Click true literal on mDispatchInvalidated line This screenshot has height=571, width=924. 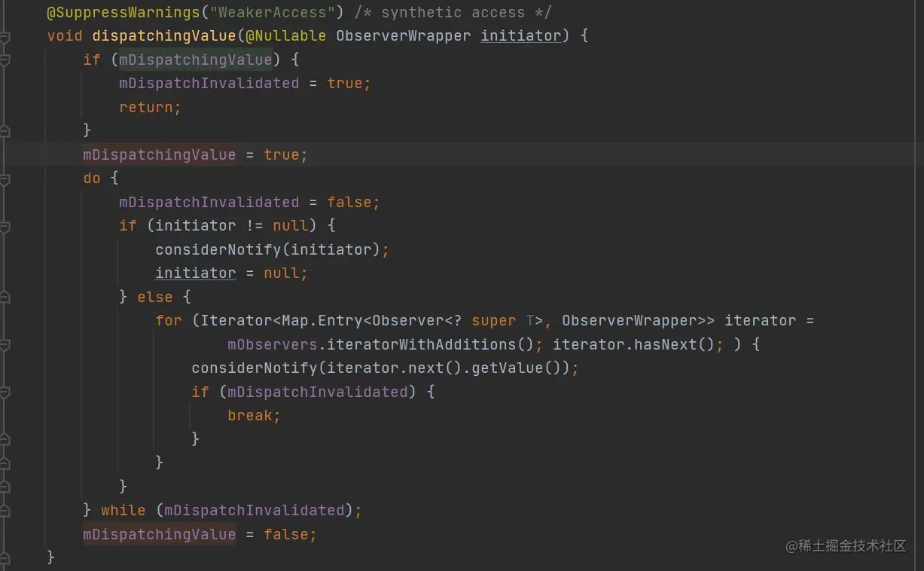345,83
